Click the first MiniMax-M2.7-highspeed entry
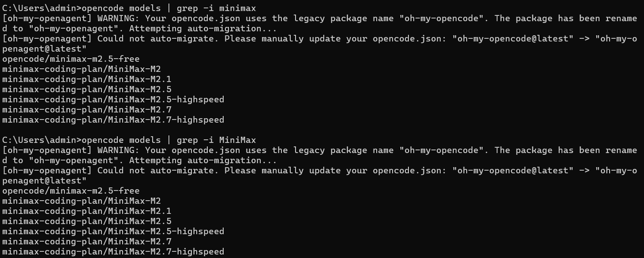 (113, 120)
